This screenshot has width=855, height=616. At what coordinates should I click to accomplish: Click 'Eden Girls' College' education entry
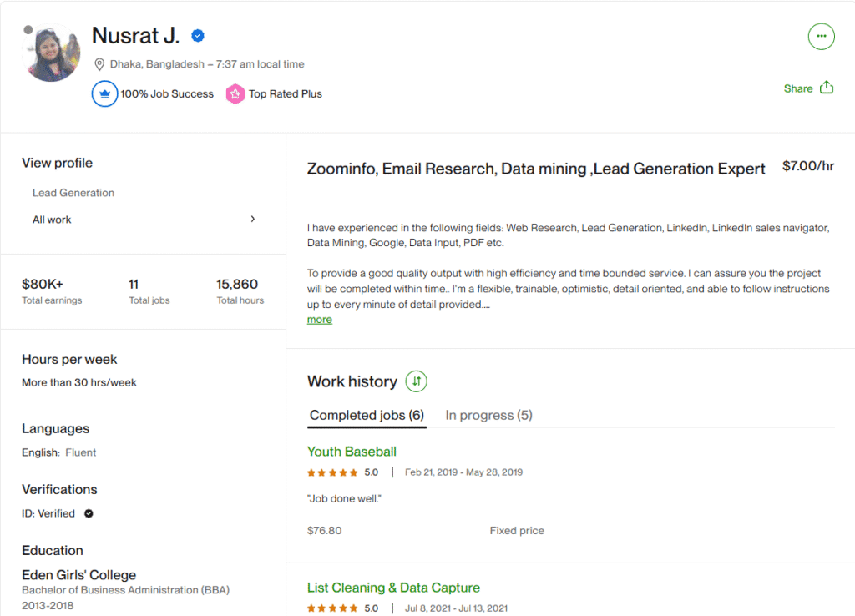79,574
